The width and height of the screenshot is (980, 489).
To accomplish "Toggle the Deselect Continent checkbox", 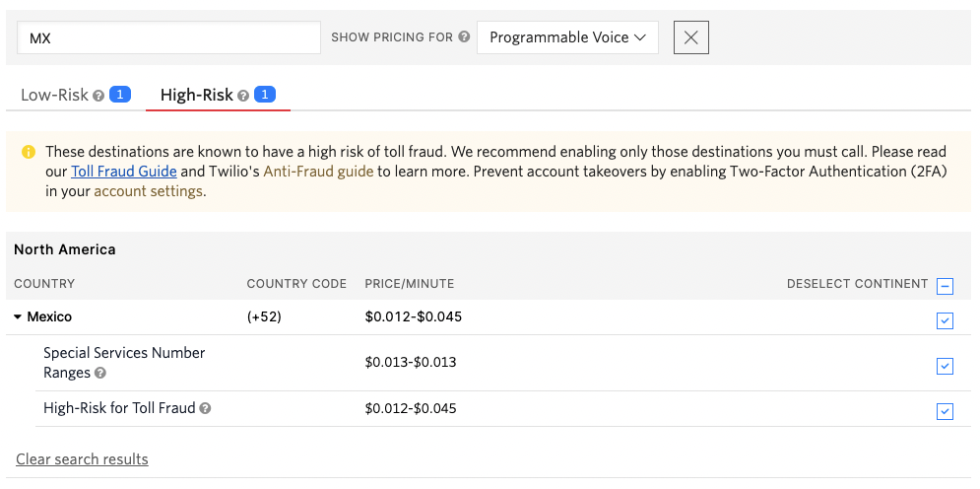I will (x=945, y=286).
